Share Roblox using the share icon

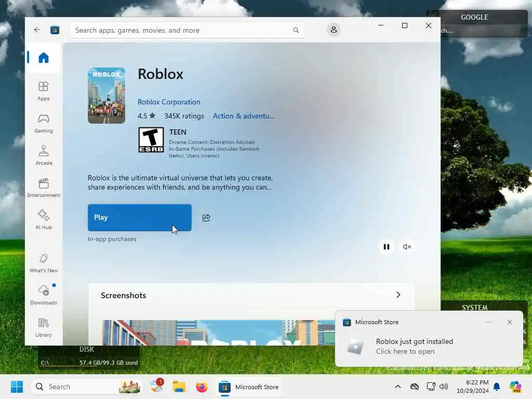point(206,218)
